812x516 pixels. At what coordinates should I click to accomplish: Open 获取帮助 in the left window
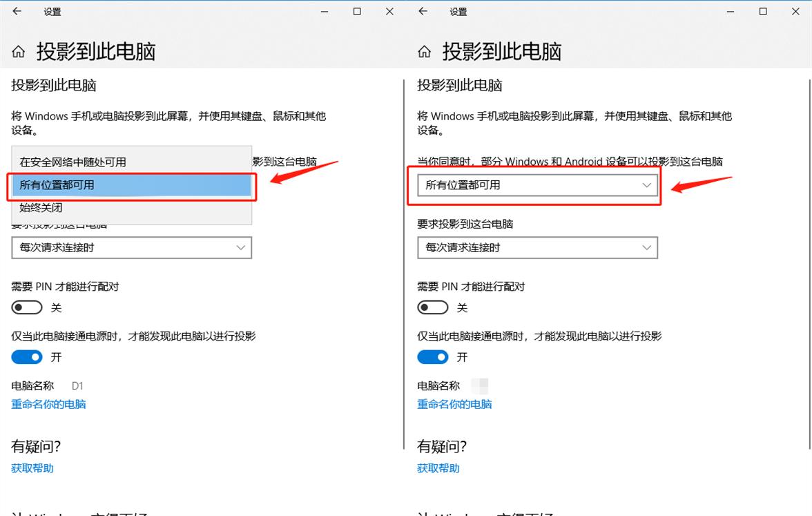pyautogui.click(x=32, y=468)
